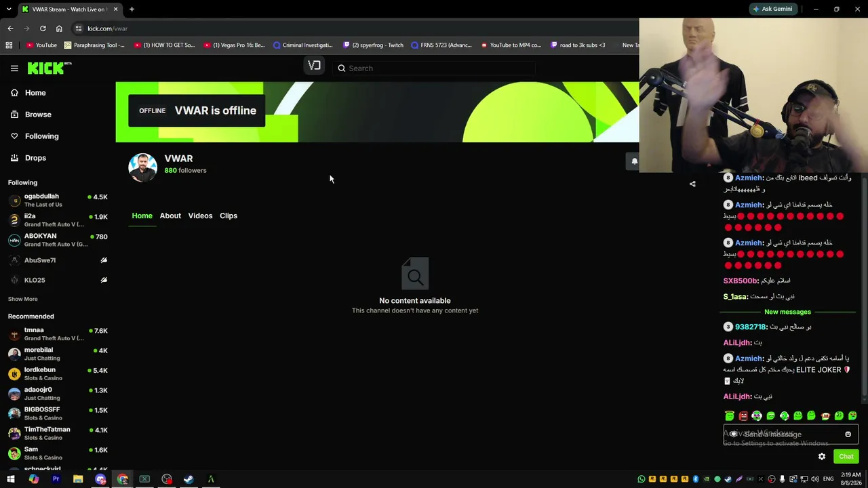Open the Kick hamburger sidebar menu
Screen dimensions: 868x488
[x=14, y=68]
